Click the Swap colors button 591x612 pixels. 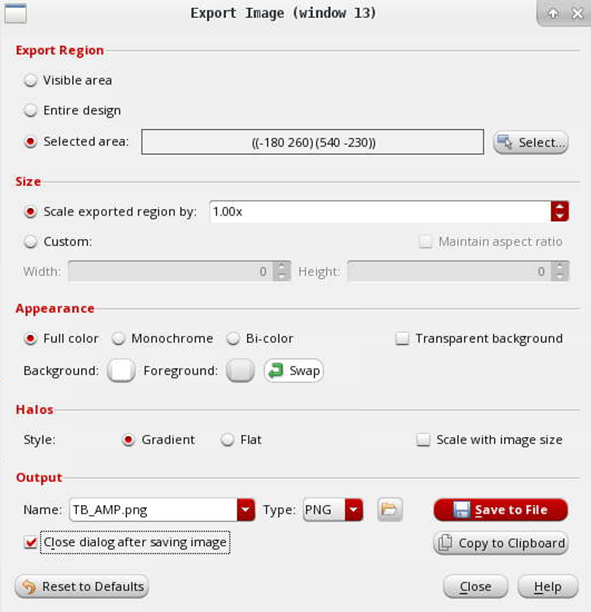294,370
